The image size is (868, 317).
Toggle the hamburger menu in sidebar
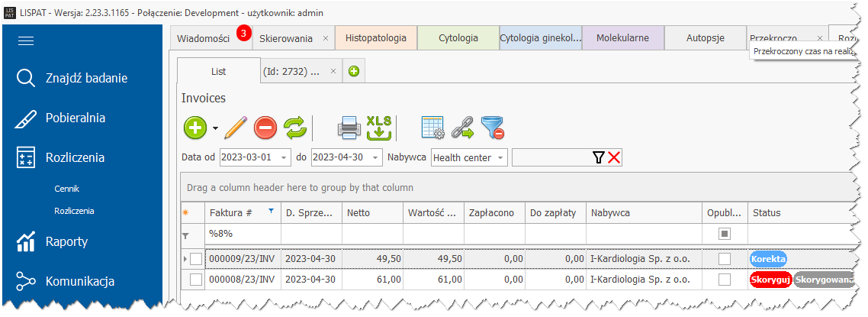27,41
